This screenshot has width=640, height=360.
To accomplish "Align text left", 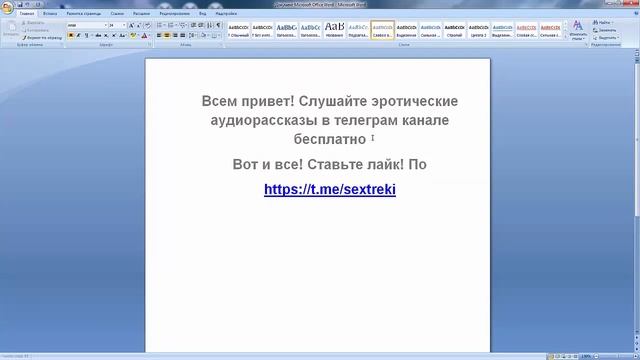I will (159, 36).
